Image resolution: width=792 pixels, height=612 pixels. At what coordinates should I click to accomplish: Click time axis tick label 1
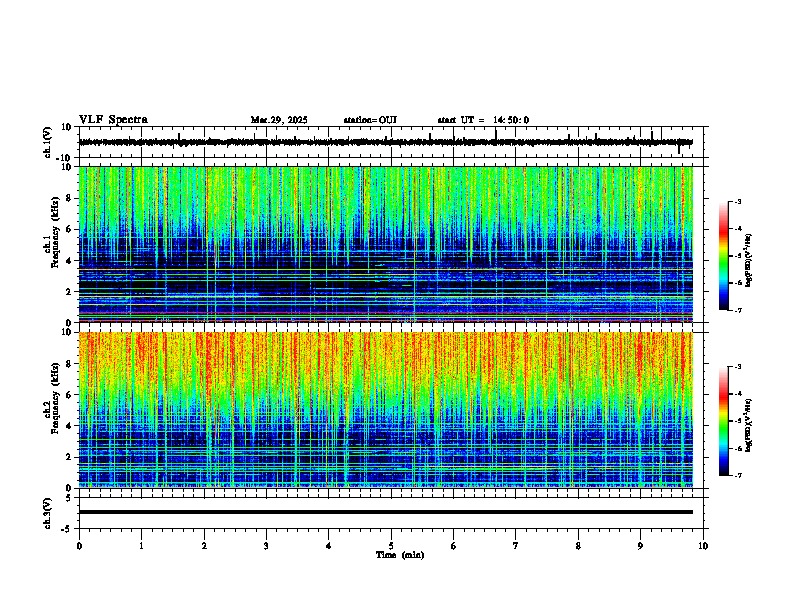[x=141, y=546]
